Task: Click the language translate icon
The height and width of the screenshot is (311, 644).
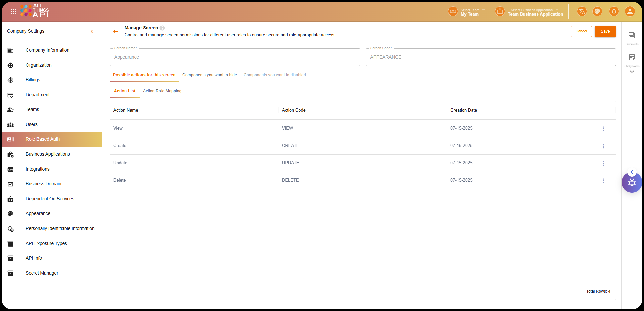Action: [582, 12]
